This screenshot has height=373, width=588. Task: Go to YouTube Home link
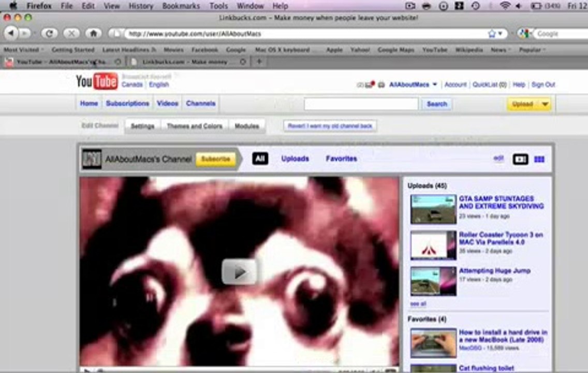[89, 103]
